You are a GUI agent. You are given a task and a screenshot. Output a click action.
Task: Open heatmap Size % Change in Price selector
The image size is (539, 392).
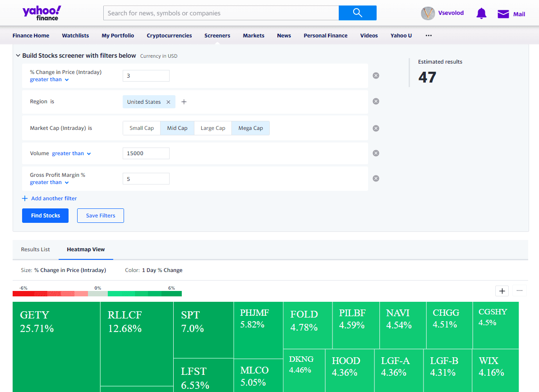(x=70, y=270)
